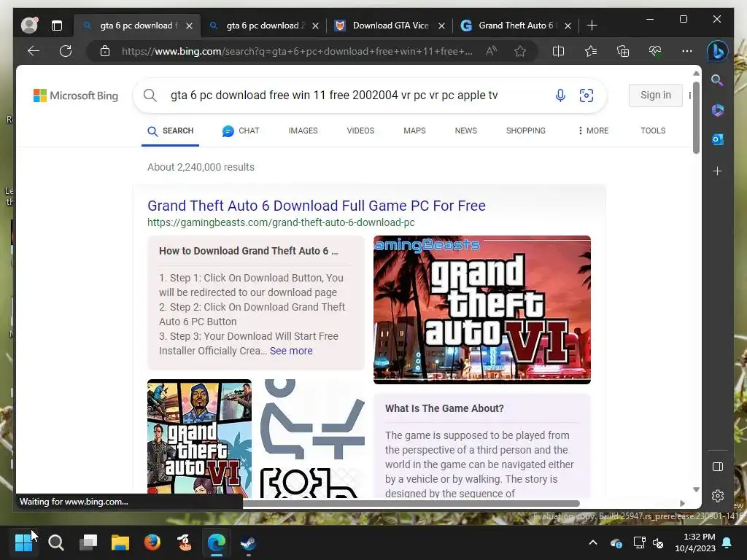Open Steam from the taskbar
This screenshot has height=560, width=747.
point(248,542)
